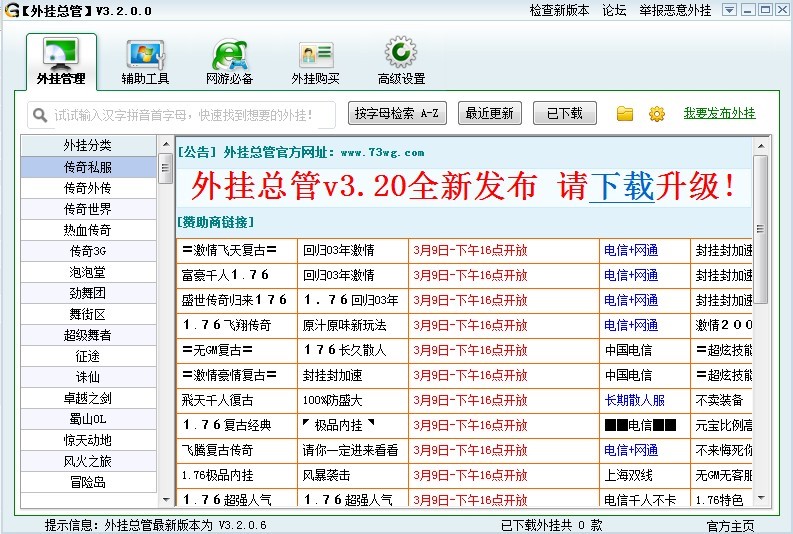Open the 辅助工具 toolbar icon
The width and height of the screenshot is (793, 534).
pos(145,55)
